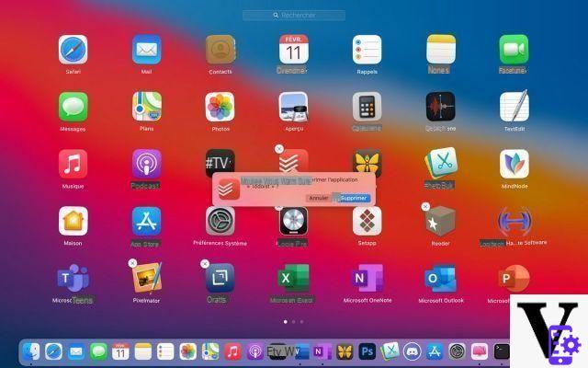Viewport: 588px width, 368px height.
Task: Launch Logic Pro app
Action: click(294, 222)
